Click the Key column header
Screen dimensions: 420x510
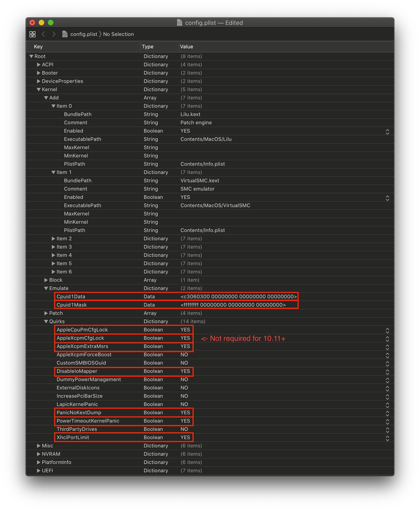38,47
